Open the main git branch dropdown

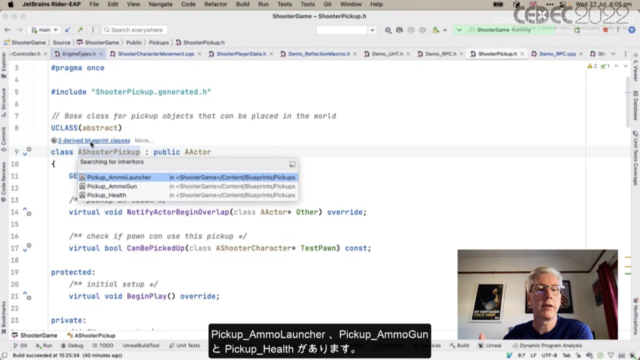coord(44,30)
